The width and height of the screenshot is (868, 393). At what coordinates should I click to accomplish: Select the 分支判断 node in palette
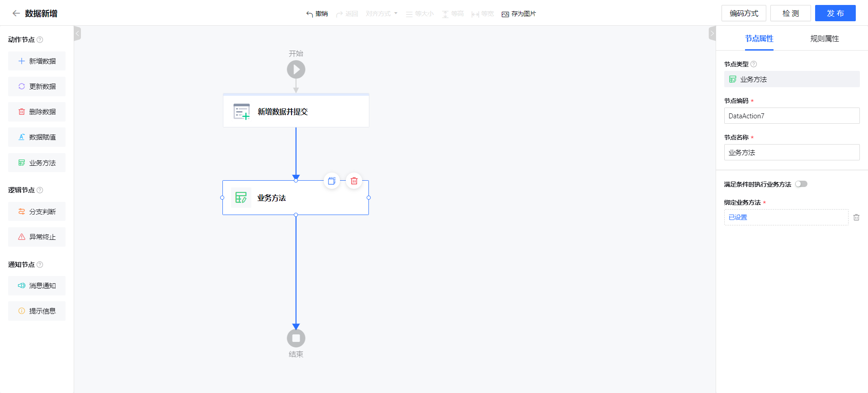tap(37, 211)
